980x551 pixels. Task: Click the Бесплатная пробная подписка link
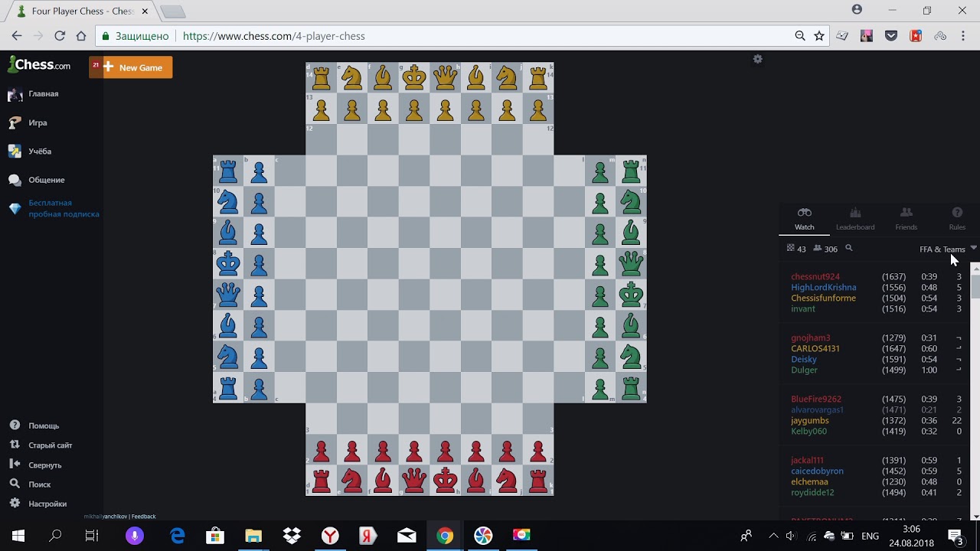(64, 208)
